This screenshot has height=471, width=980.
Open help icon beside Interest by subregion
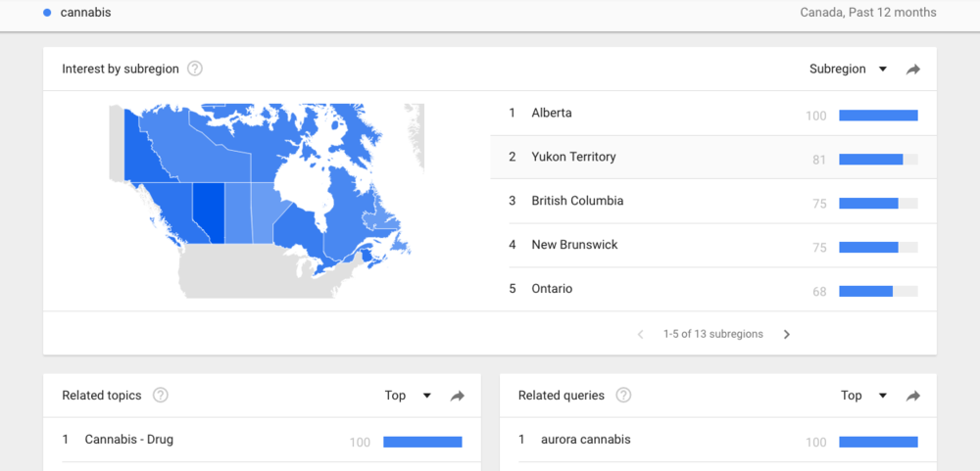click(195, 69)
